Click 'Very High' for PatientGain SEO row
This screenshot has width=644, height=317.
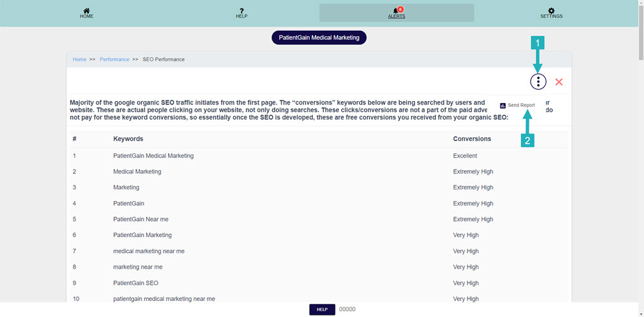tap(466, 283)
